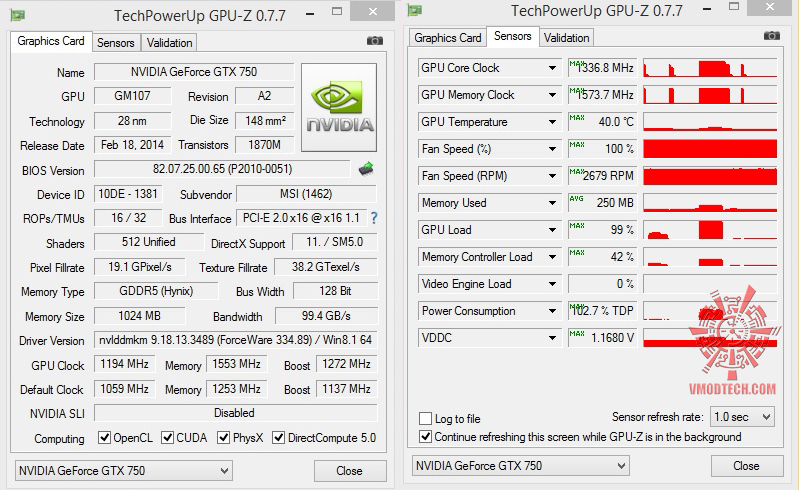This screenshot has width=800, height=493.
Task: Click GPU-Z app icon in left window title bar
Action: pyautogui.click(x=18, y=15)
